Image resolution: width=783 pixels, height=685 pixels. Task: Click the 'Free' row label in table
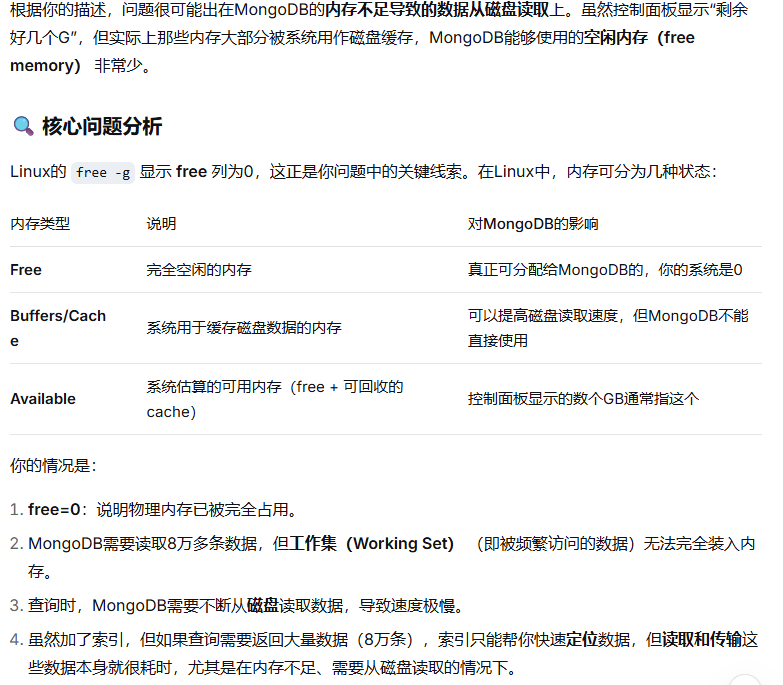point(26,270)
